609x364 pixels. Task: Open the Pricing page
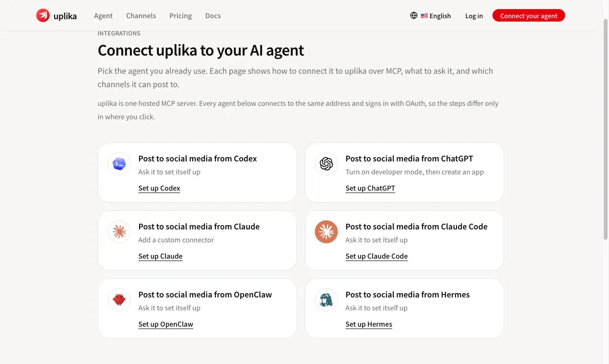[180, 16]
